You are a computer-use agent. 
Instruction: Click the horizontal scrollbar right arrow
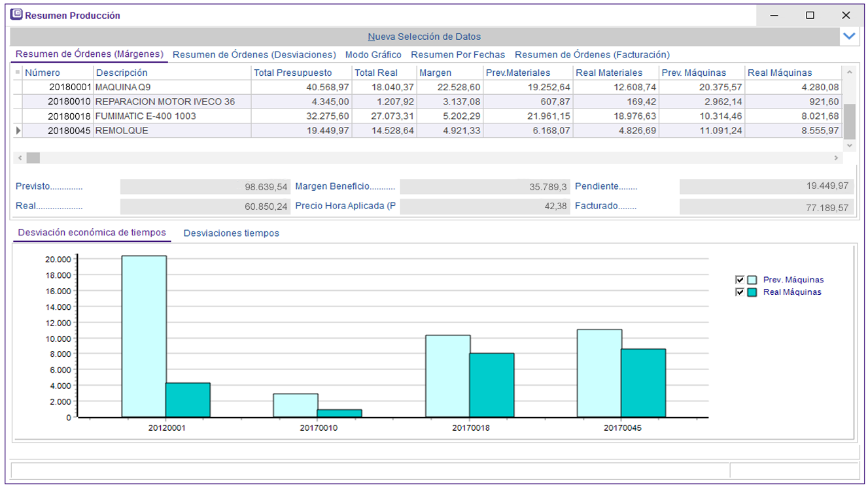(836, 158)
